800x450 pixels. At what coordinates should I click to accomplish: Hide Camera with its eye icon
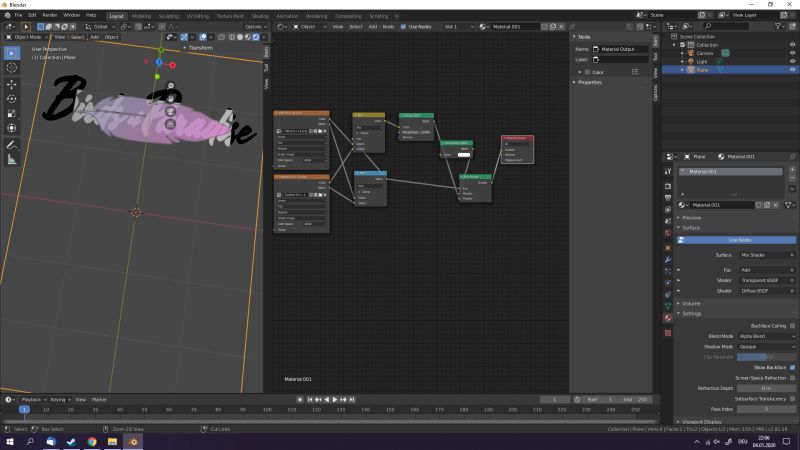[x=792, y=53]
